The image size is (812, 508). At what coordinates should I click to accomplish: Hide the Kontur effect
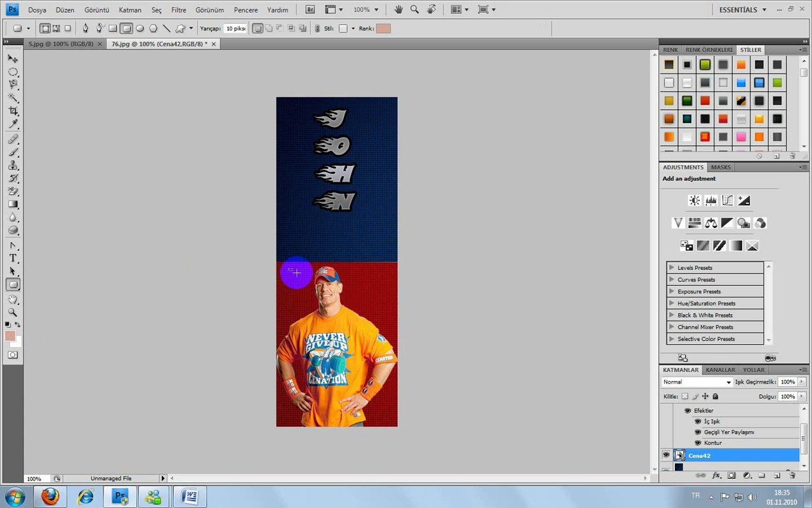pos(698,443)
